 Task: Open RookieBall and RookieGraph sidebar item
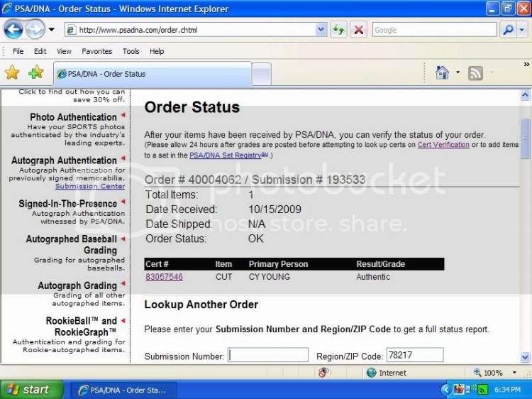82,327
